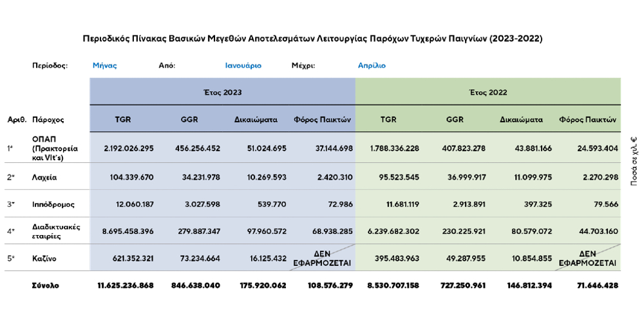The height and width of the screenshot is (322, 644).
Task: Select the start month 'Ιανουάριο'
Action: 243,66
